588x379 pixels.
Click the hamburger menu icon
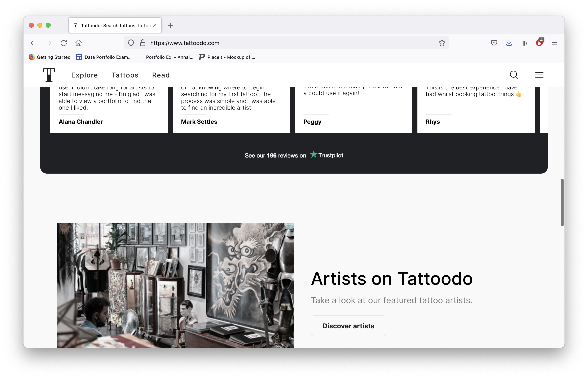point(539,75)
